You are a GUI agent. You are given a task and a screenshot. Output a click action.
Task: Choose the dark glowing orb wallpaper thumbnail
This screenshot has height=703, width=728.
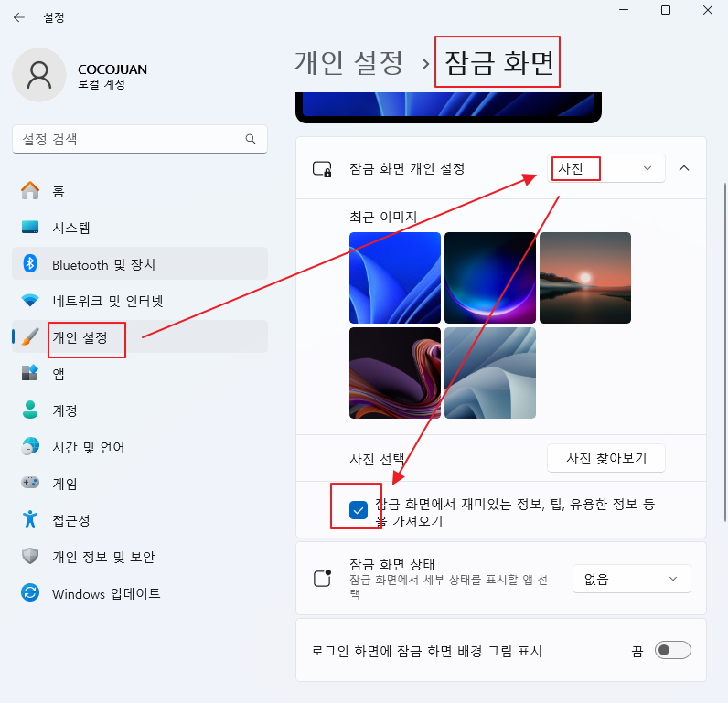pos(490,278)
